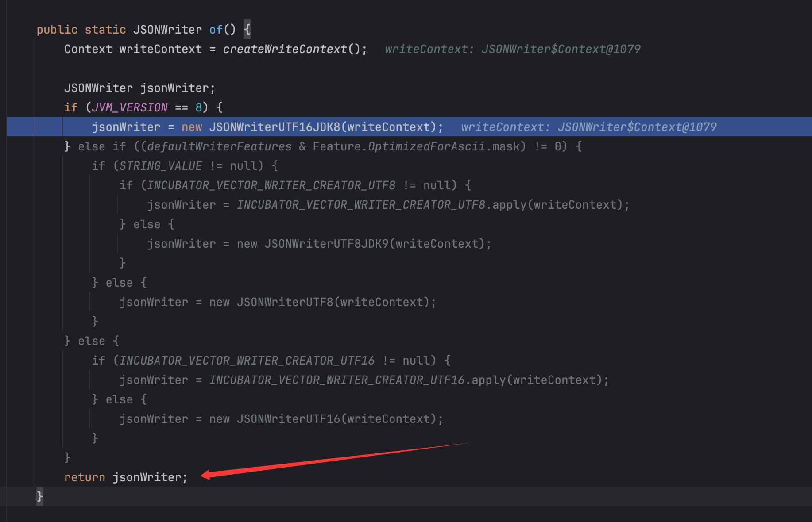Screen dimensions: 812x522
Task: Click the 'public' keyword
Action: tap(57, 30)
